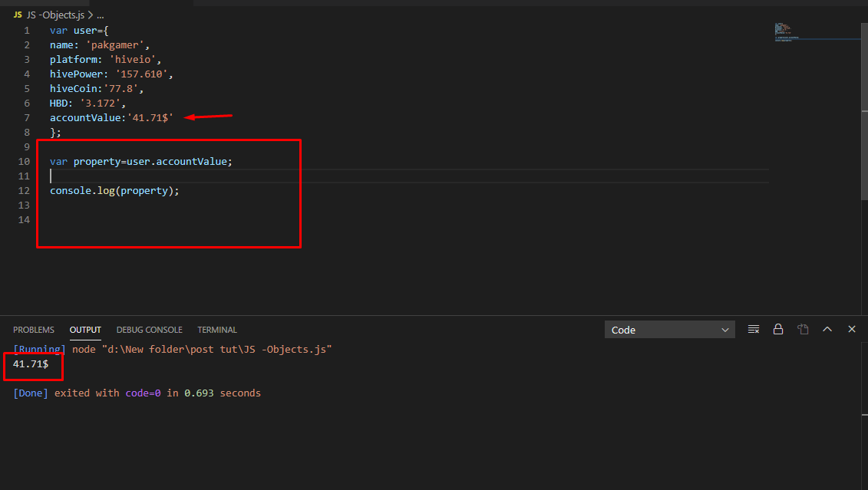This screenshot has height=490, width=868.
Task: Click the '[Done] exited with code=0' line
Action: [137, 393]
